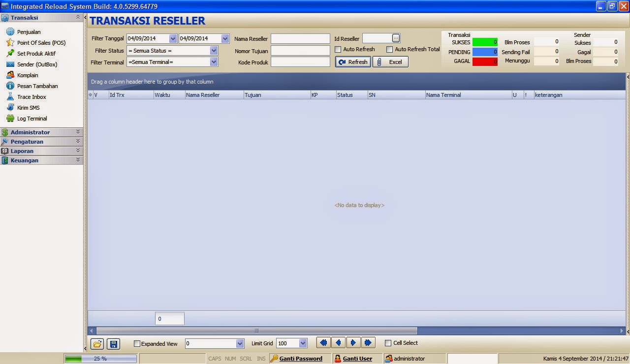Expand the Administrator section
630x364 pixels.
tap(41, 132)
